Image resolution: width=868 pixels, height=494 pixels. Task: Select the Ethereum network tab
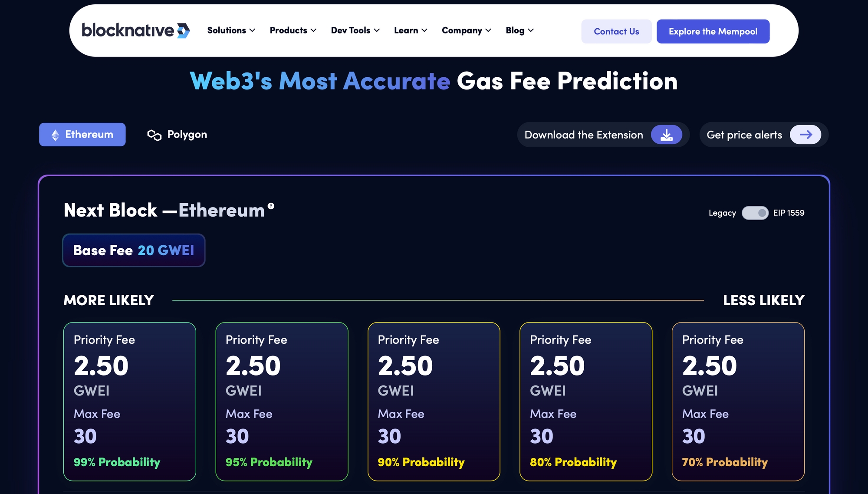pyautogui.click(x=82, y=135)
